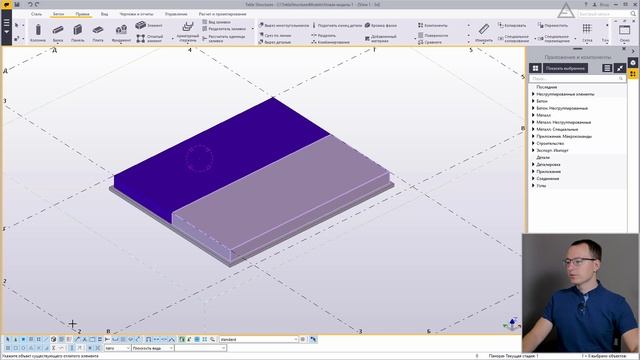The width and height of the screenshot is (640, 360).
Task: Click the Сравнить compare command
Action: pos(430,42)
